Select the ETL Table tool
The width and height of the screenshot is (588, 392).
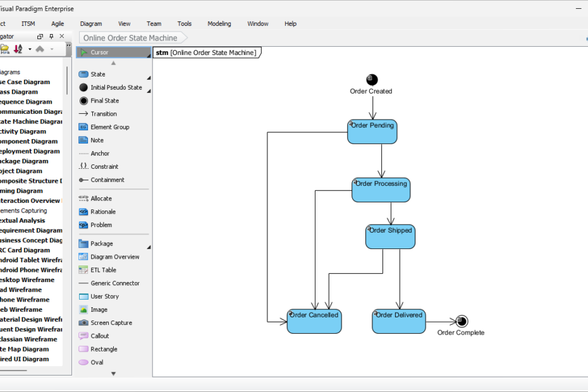[x=102, y=269]
